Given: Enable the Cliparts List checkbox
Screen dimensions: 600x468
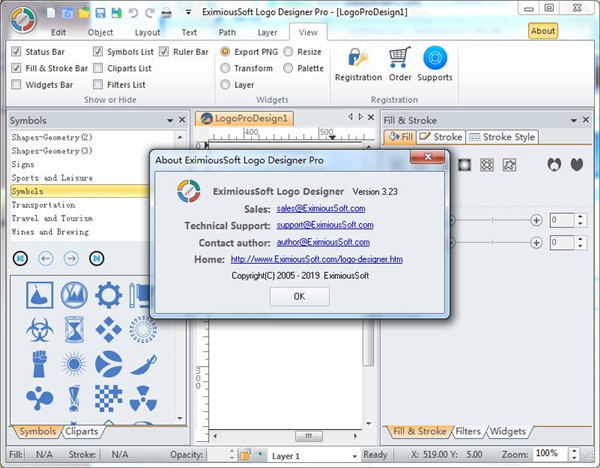Looking at the screenshot, I should coord(98,68).
